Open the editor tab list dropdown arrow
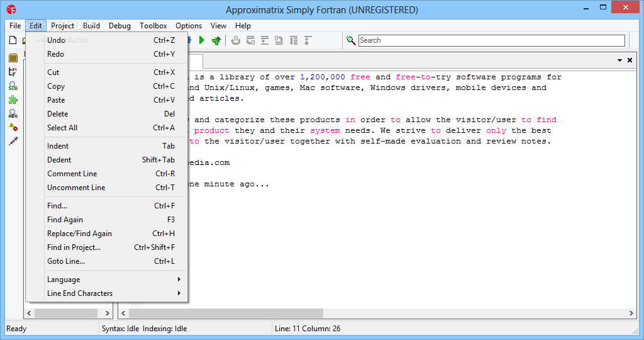 [619, 60]
